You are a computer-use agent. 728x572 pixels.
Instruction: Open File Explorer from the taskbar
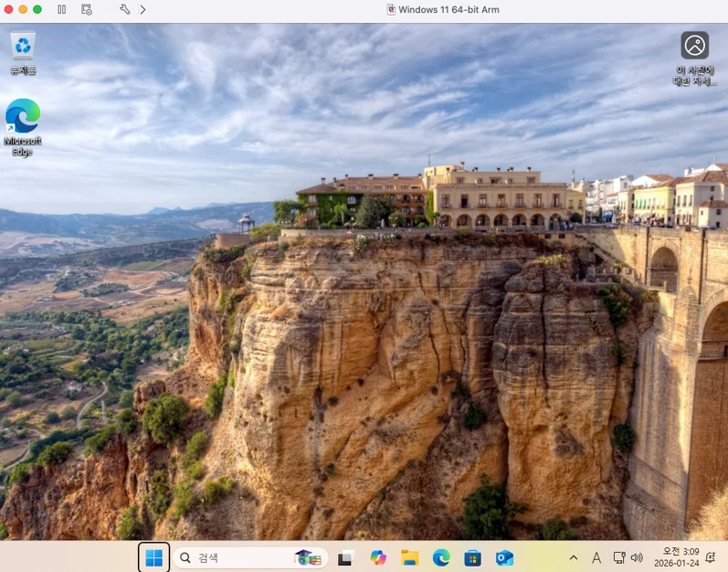pyautogui.click(x=409, y=557)
